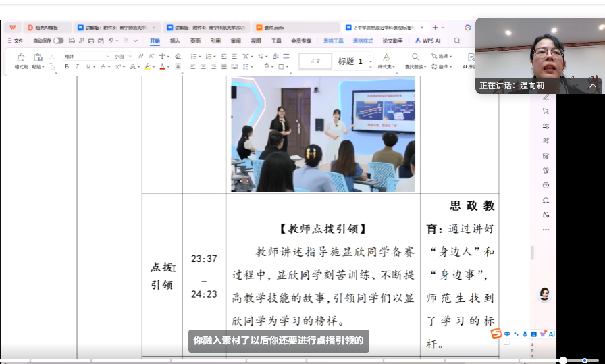Click the 格式刷 format painter icon
This screenshot has height=364, width=605.
21,61
